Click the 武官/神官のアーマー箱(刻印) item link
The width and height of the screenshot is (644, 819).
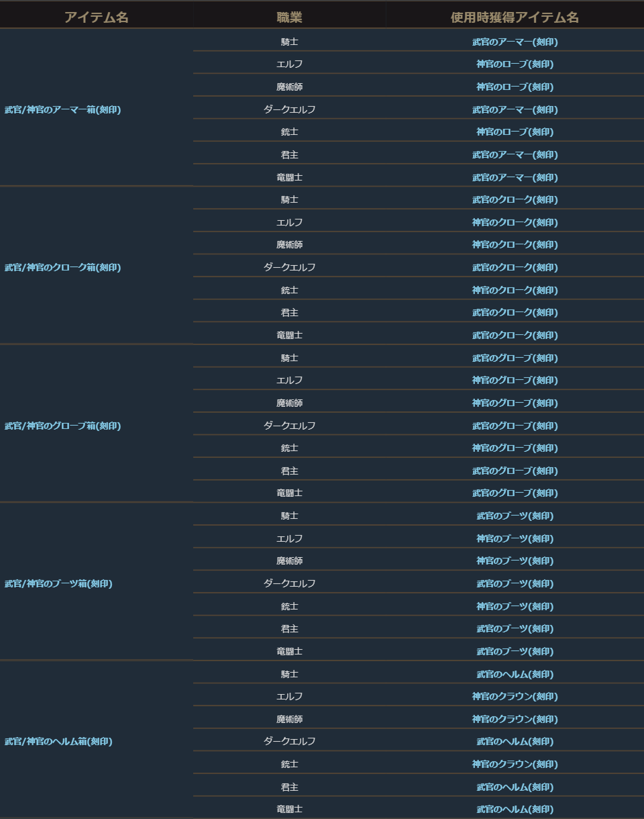(x=62, y=110)
